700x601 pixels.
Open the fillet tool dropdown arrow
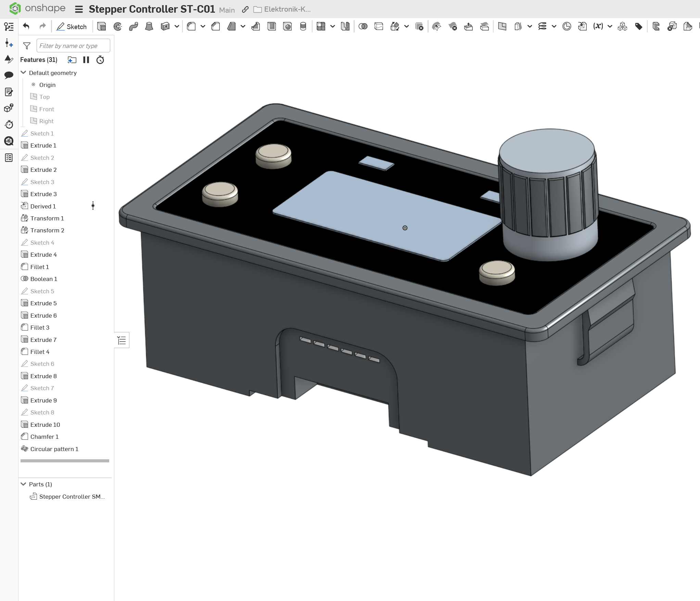(x=203, y=26)
